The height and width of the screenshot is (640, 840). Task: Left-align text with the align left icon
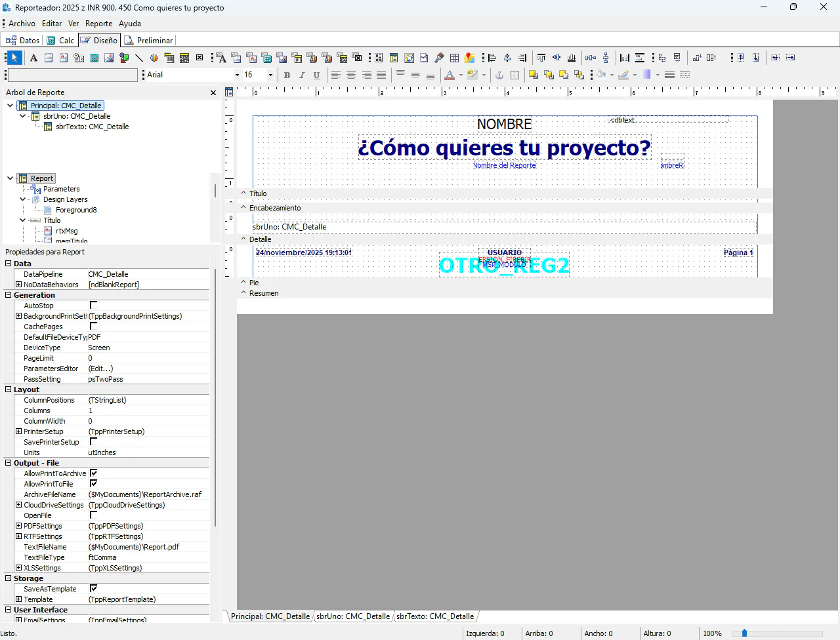pos(336,75)
